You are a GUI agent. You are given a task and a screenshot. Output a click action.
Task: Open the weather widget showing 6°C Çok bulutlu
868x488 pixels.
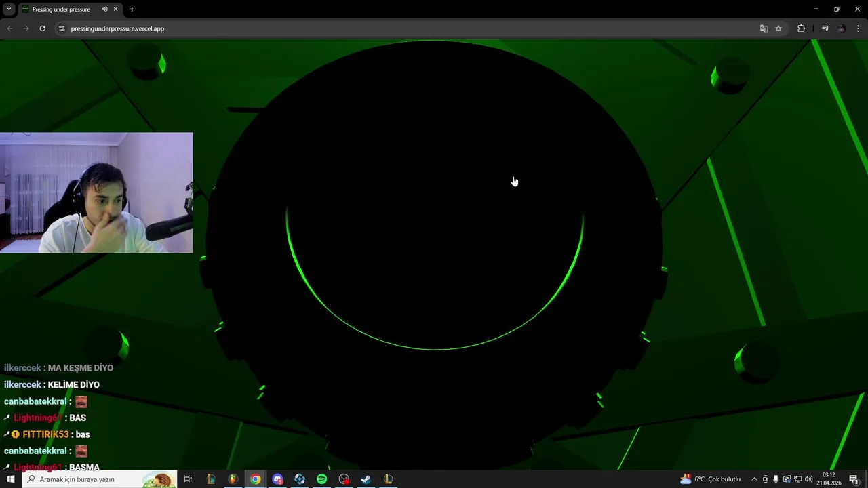click(711, 479)
